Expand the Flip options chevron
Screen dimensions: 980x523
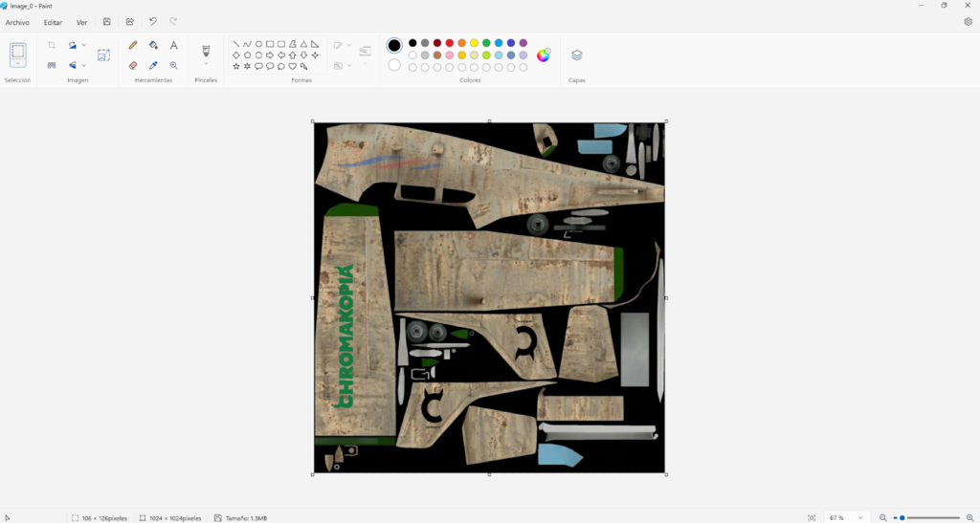coord(84,65)
